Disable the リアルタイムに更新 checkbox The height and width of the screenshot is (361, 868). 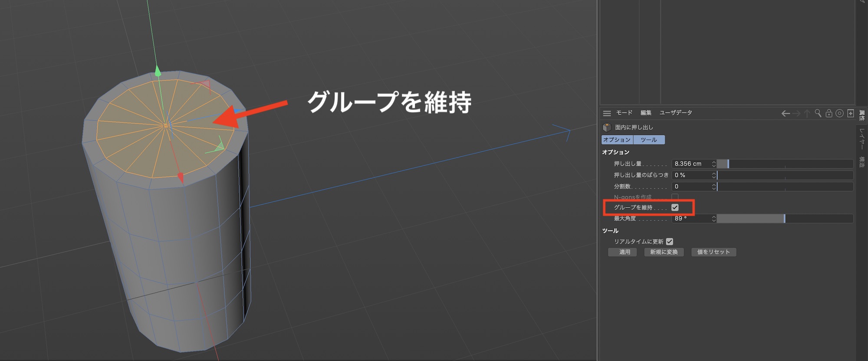click(x=670, y=241)
